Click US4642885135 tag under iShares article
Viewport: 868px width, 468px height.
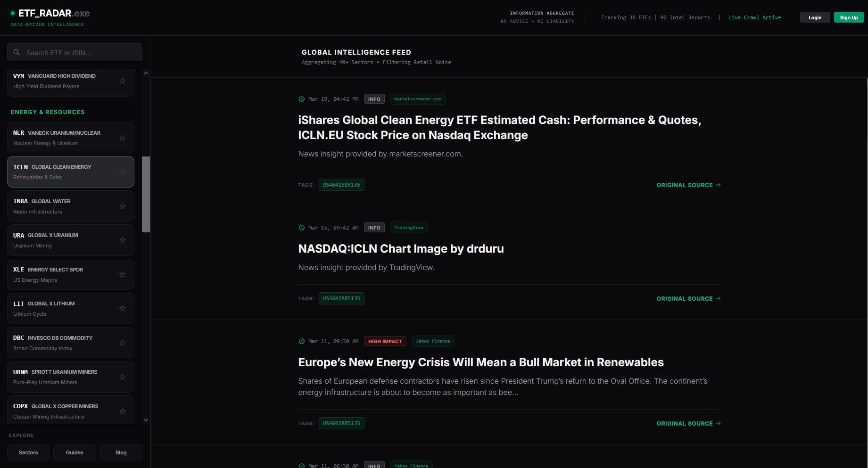tap(341, 185)
